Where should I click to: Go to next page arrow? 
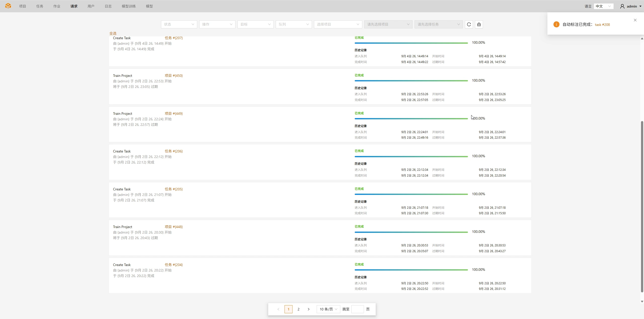[309, 309]
